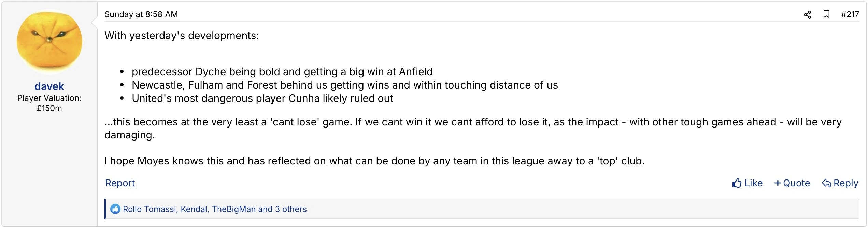The height and width of the screenshot is (227, 868).
Task: Reply to davek's post
Action: (840, 183)
